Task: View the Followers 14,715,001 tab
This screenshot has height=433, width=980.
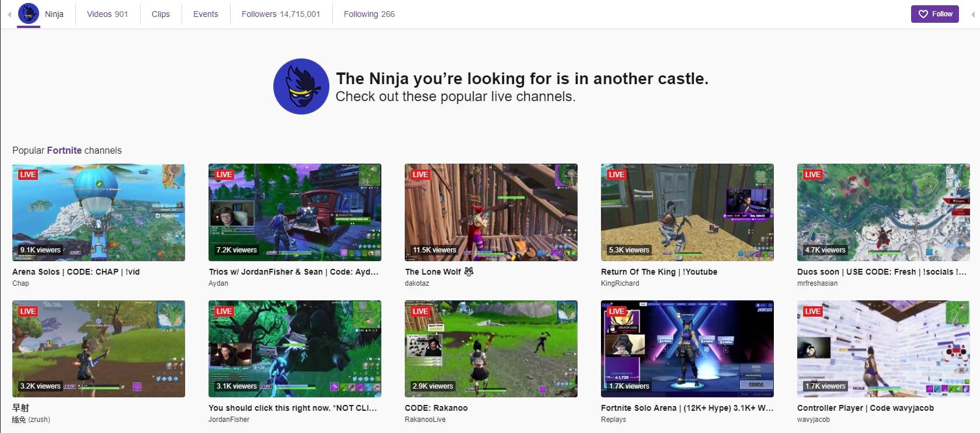Action: [x=281, y=14]
